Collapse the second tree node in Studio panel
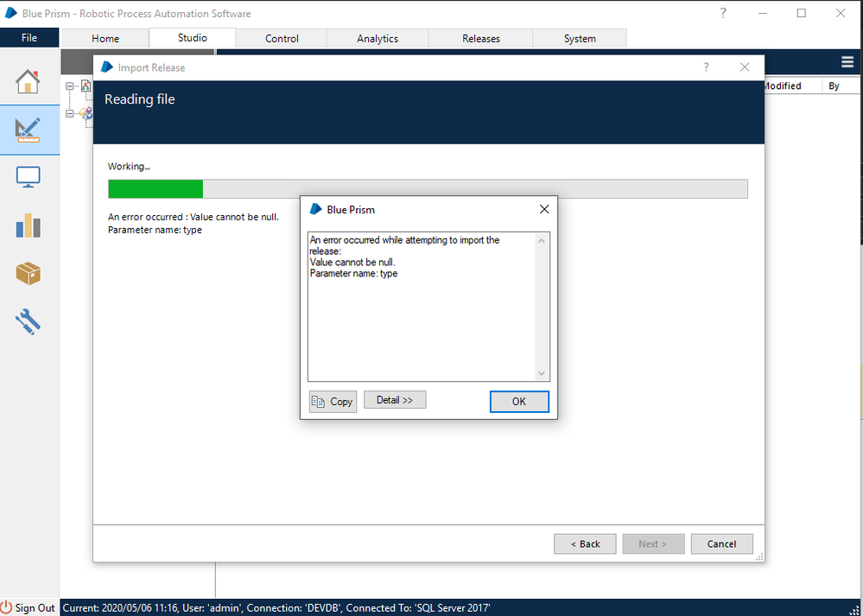This screenshot has height=616, width=863. pos(69,113)
